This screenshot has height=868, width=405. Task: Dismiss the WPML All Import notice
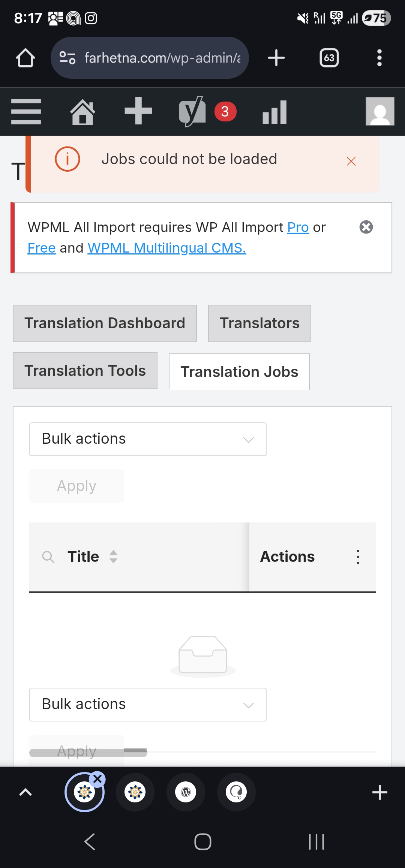[366, 227]
